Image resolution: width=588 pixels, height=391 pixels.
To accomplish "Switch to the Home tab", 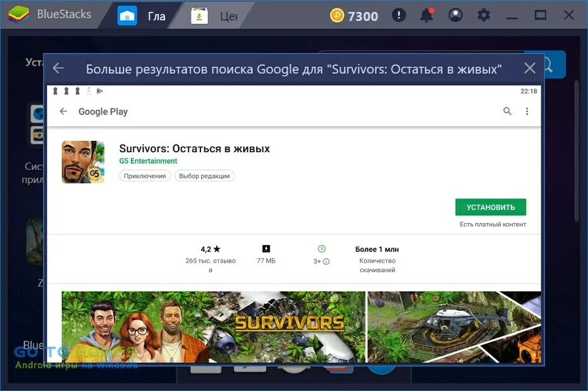I will click(x=142, y=16).
